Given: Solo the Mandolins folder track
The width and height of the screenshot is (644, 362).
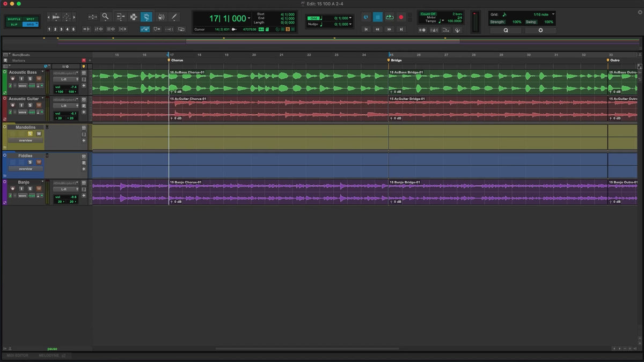Looking at the screenshot, I should click(30, 134).
